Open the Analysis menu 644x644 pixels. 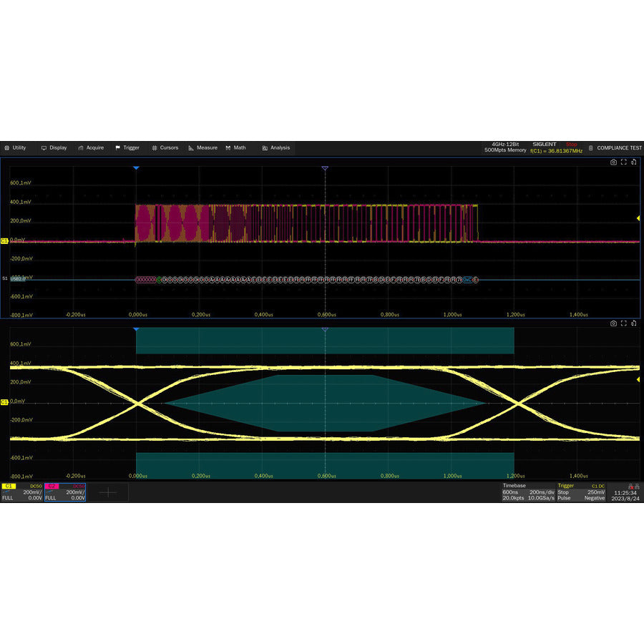click(275, 148)
